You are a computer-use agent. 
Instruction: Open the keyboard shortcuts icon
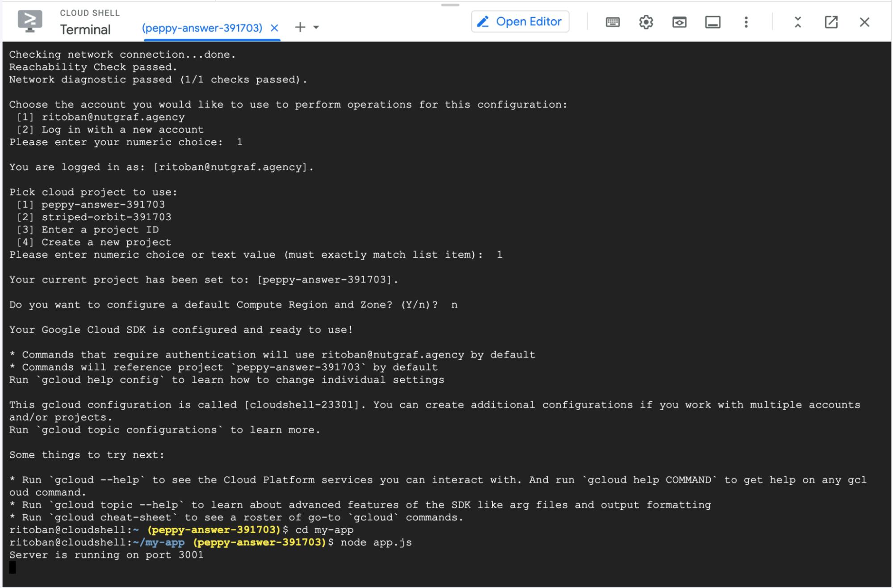pyautogui.click(x=612, y=21)
